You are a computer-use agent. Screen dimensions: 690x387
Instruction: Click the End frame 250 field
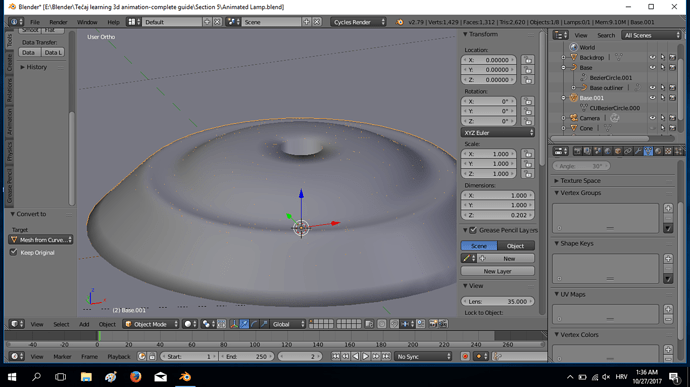(x=246, y=356)
